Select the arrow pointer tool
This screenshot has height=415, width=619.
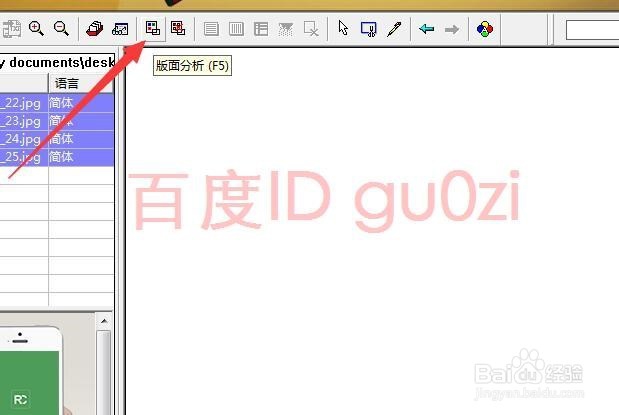(343, 28)
